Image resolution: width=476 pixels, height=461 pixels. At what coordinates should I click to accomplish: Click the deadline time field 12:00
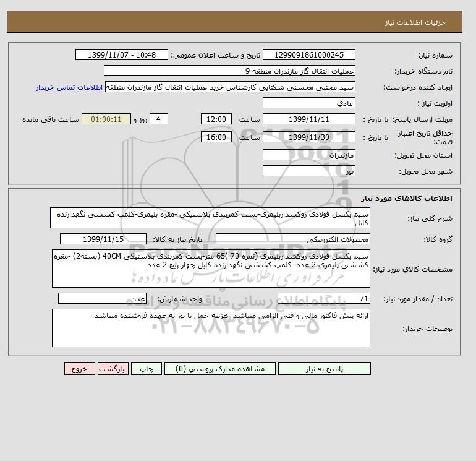click(x=216, y=119)
